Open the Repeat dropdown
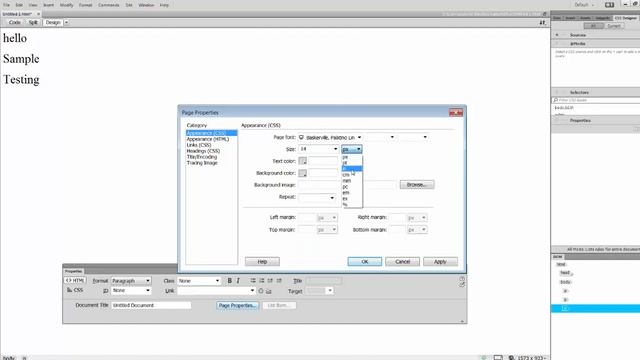640x360 pixels. coord(332,198)
